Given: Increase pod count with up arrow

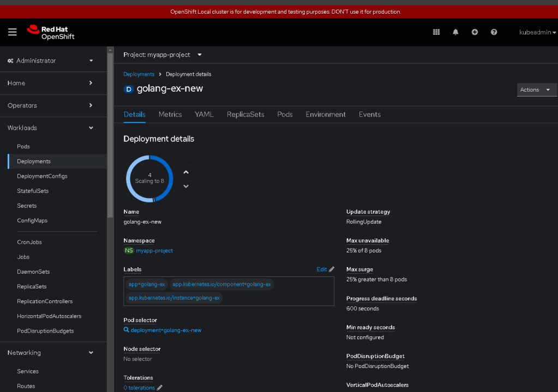Looking at the screenshot, I should pyautogui.click(x=186, y=172).
